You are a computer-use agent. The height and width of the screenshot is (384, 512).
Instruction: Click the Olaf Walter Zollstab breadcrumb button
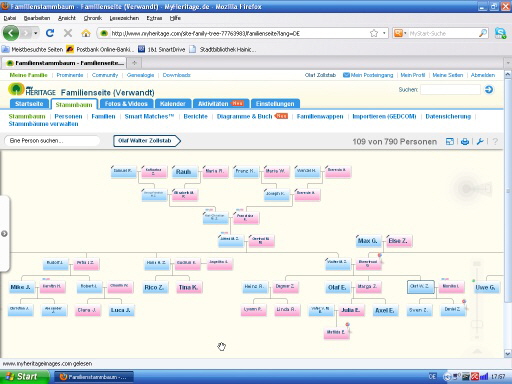(147, 141)
